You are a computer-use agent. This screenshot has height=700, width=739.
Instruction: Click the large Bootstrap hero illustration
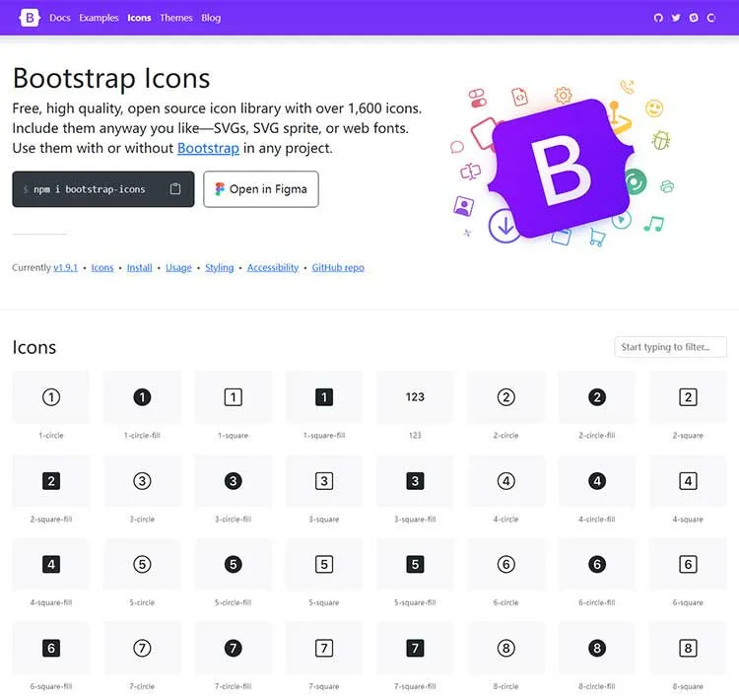[561, 165]
